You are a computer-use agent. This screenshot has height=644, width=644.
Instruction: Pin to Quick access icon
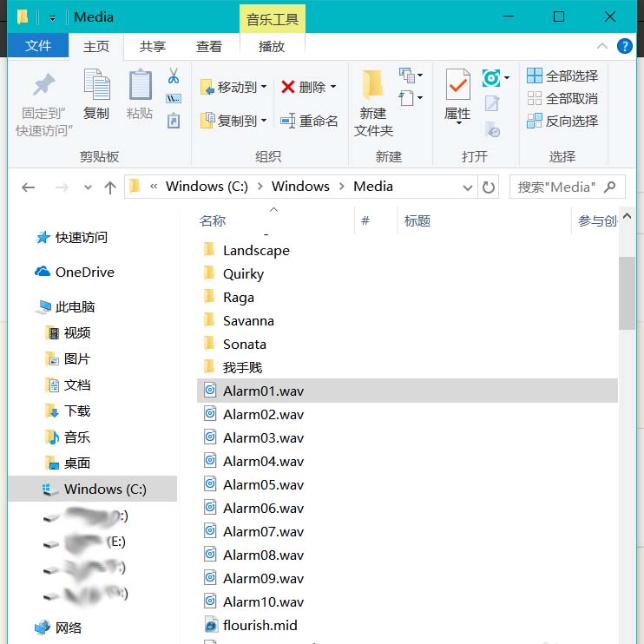pyautogui.click(x=44, y=84)
